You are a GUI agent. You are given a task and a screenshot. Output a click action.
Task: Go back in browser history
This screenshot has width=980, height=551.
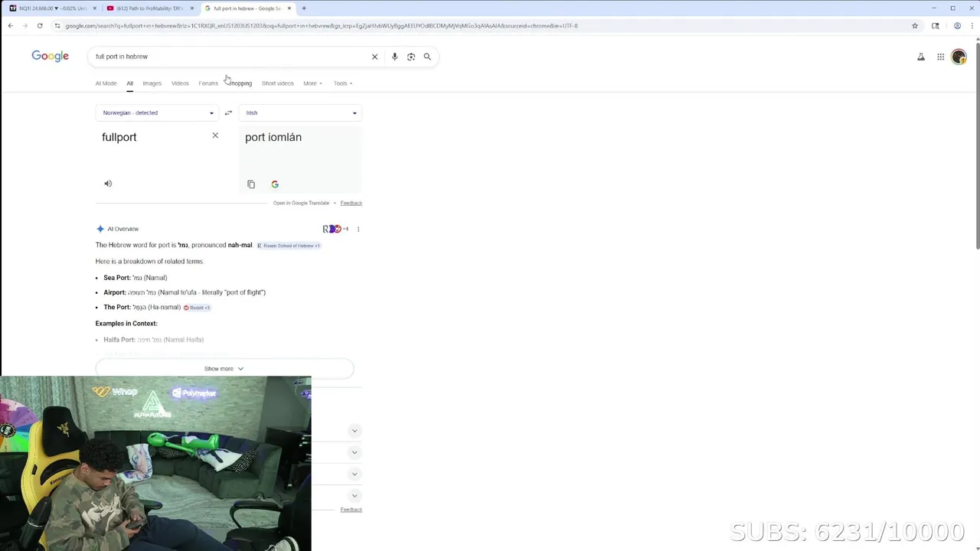tap(10, 25)
